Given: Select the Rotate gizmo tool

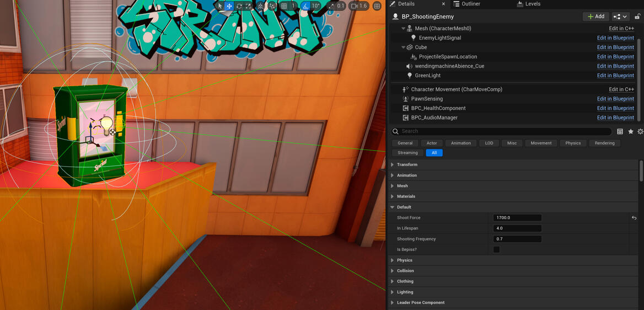Looking at the screenshot, I should click(239, 6).
